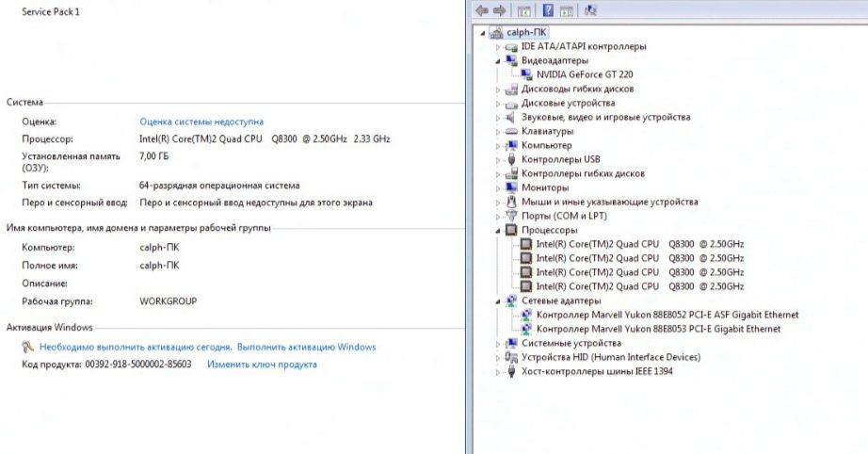Expand the Клавиатуры node
Screen dimensions: 868x454
tap(498, 132)
